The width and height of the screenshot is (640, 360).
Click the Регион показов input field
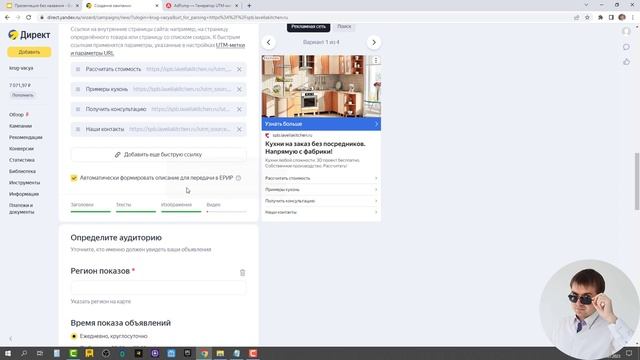(158, 287)
